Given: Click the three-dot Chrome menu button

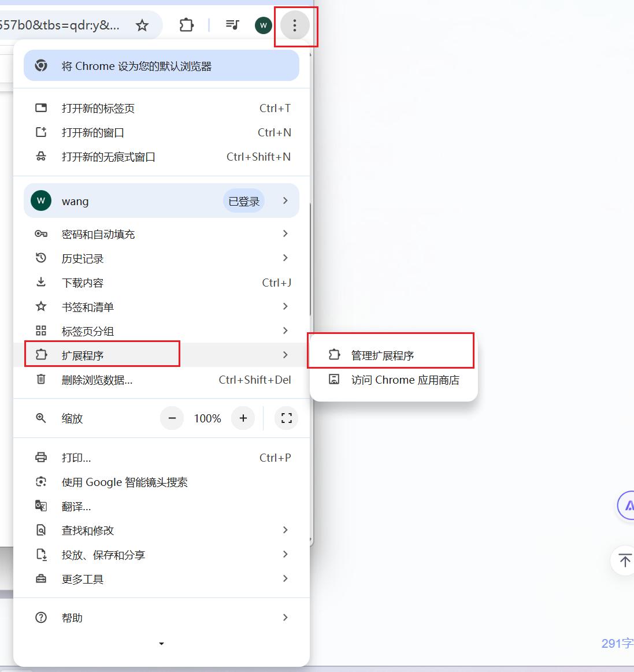Looking at the screenshot, I should 295,25.
